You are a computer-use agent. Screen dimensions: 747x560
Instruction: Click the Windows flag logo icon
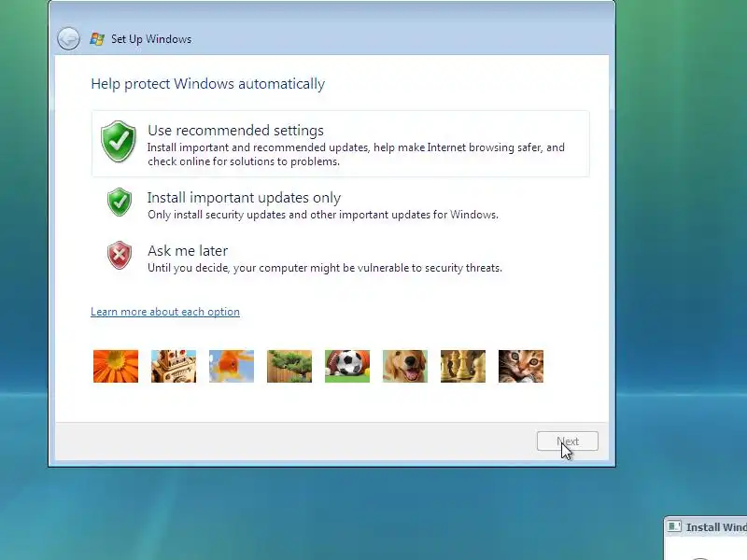click(97, 39)
